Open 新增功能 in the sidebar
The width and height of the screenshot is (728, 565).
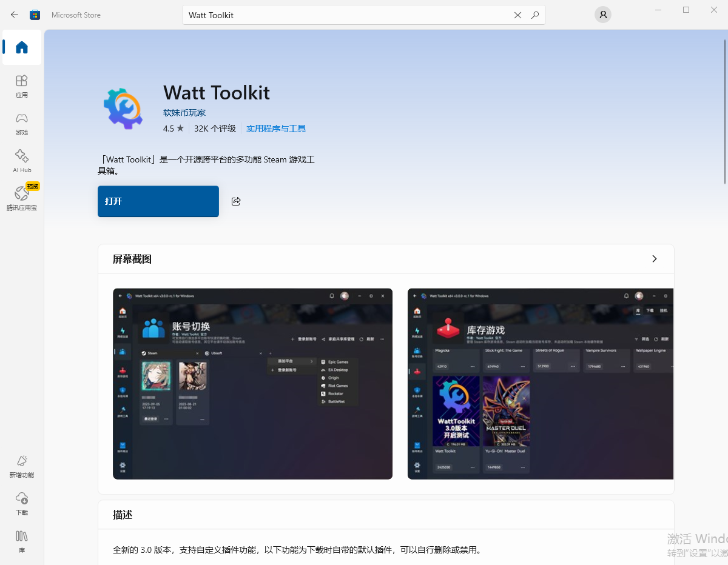22,467
